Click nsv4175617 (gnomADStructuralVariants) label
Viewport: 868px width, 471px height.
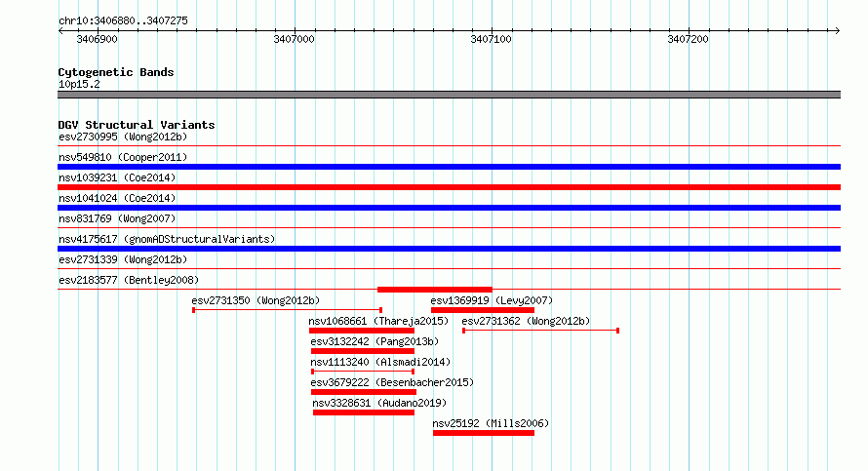point(167,239)
